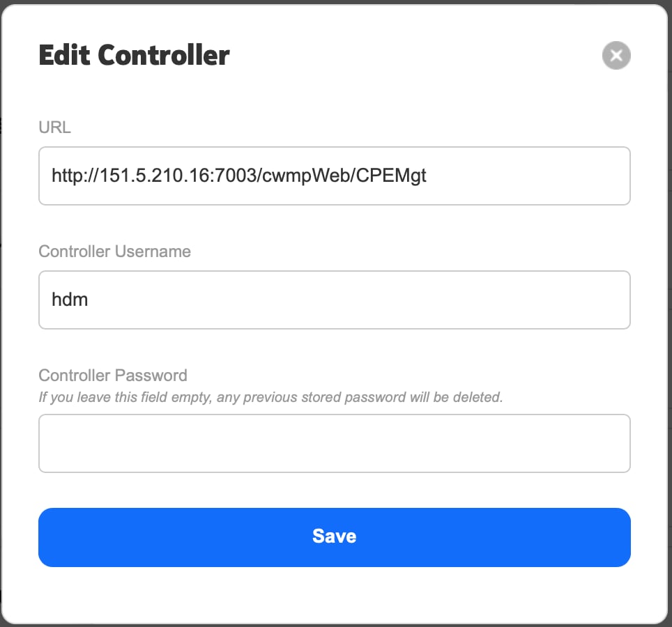Click the Save button
The height and width of the screenshot is (627, 672).
coord(335,537)
